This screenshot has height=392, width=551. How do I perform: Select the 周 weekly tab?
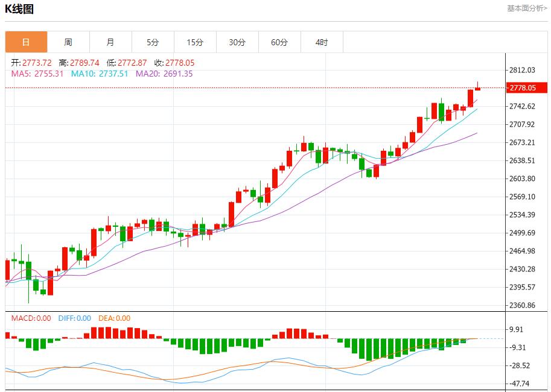click(68, 42)
